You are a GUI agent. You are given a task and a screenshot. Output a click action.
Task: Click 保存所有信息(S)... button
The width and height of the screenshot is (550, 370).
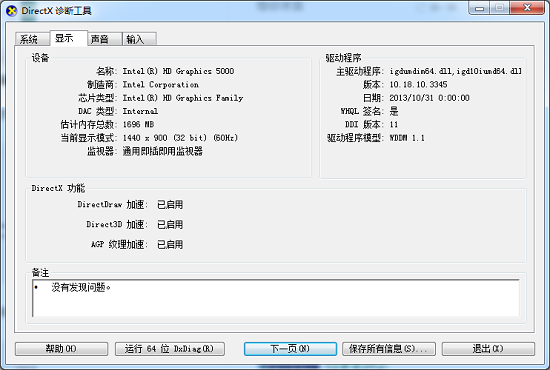tap(389, 349)
